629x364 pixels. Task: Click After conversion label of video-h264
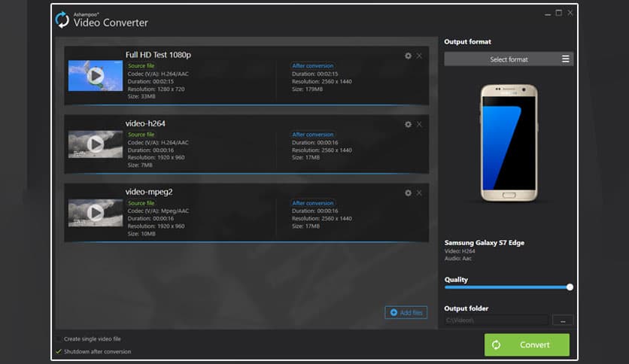pyautogui.click(x=312, y=135)
